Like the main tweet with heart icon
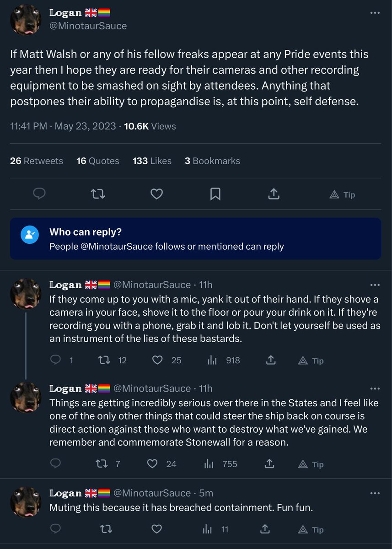The width and height of the screenshot is (392, 549). (157, 194)
